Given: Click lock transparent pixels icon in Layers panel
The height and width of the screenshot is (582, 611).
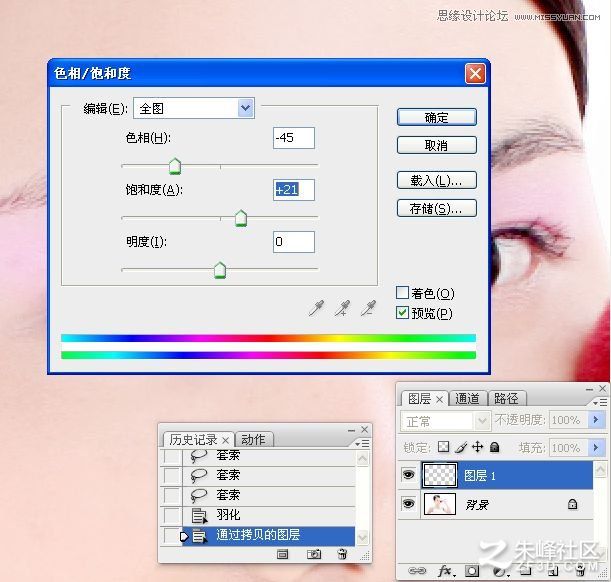Looking at the screenshot, I should click(x=443, y=447).
